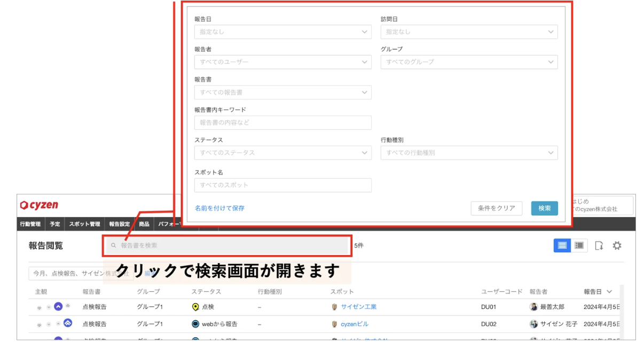
Task: Download reports with the export icon
Action: click(x=599, y=246)
